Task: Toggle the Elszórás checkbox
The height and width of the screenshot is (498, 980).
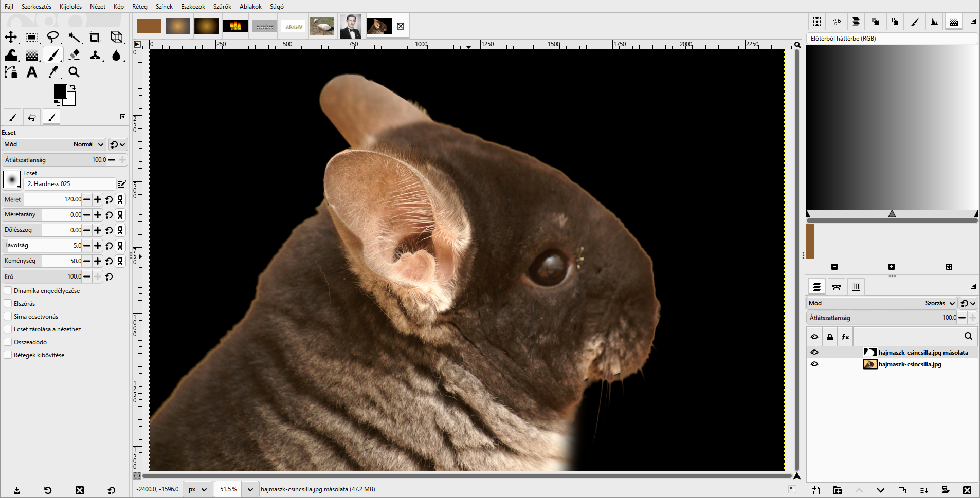Action: click(8, 303)
